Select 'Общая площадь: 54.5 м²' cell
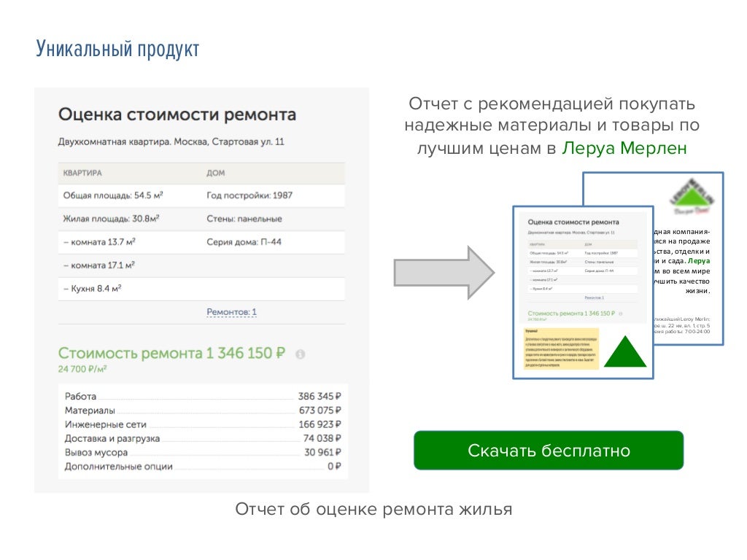Image resolution: width=747 pixels, height=560 pixels. [113, 195]
